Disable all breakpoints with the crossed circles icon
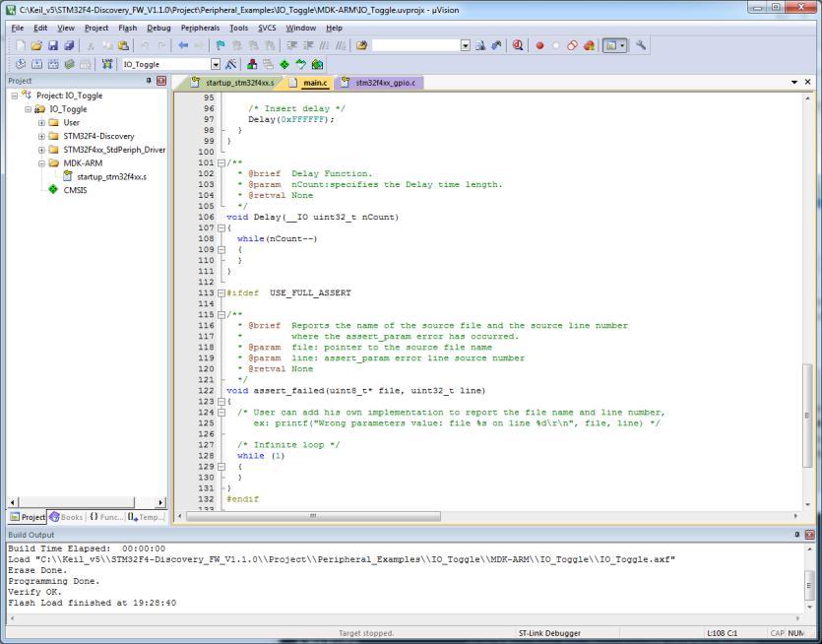Viewport: 822px width, 644px height. 573,45
